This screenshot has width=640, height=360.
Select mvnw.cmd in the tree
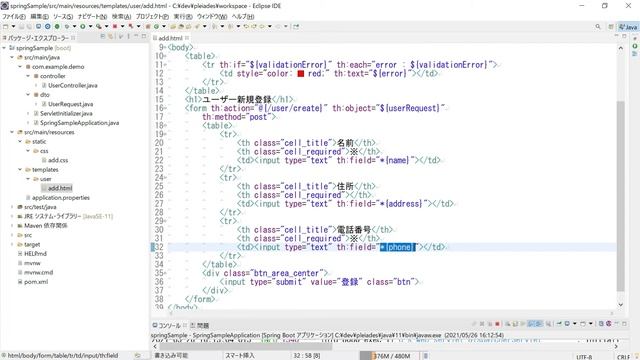[x=38, y=273]
